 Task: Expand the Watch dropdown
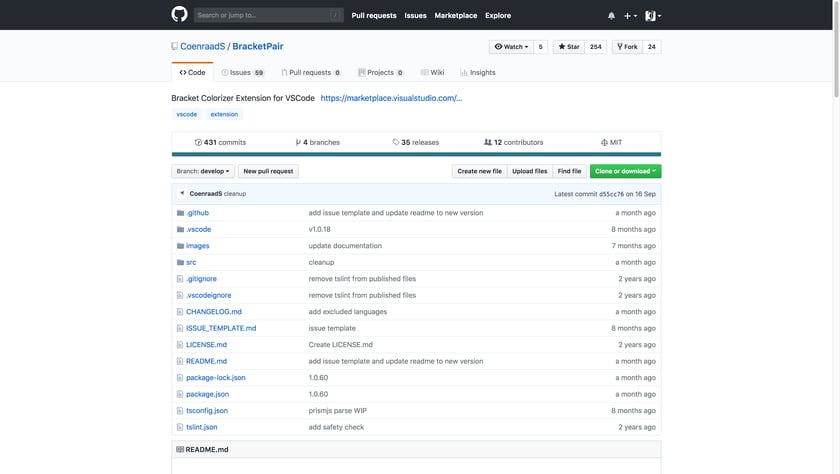pos(511,47)
